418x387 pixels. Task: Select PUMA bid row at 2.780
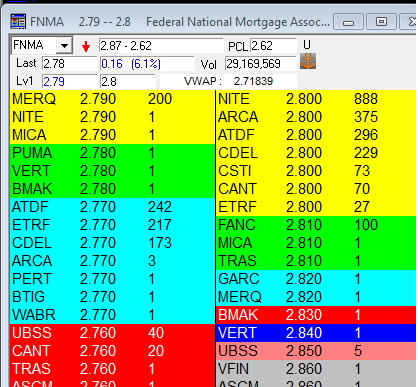[113, 153]
